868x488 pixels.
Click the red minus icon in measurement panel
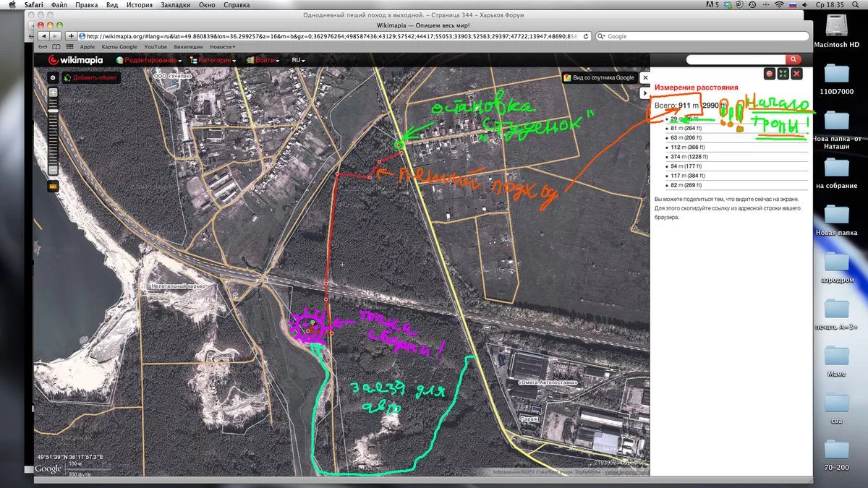[x=770, y=74]
